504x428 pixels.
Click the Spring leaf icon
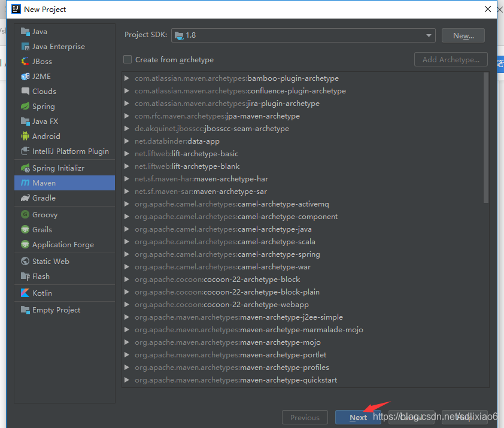pos(25,107)
